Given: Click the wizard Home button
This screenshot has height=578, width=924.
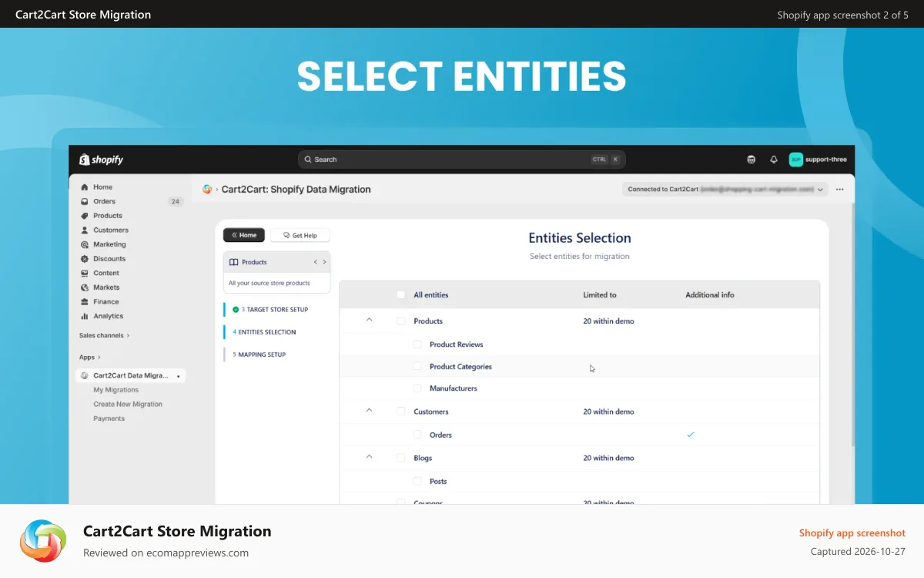Looking at the screenshot, I should [x=244, y=235].
